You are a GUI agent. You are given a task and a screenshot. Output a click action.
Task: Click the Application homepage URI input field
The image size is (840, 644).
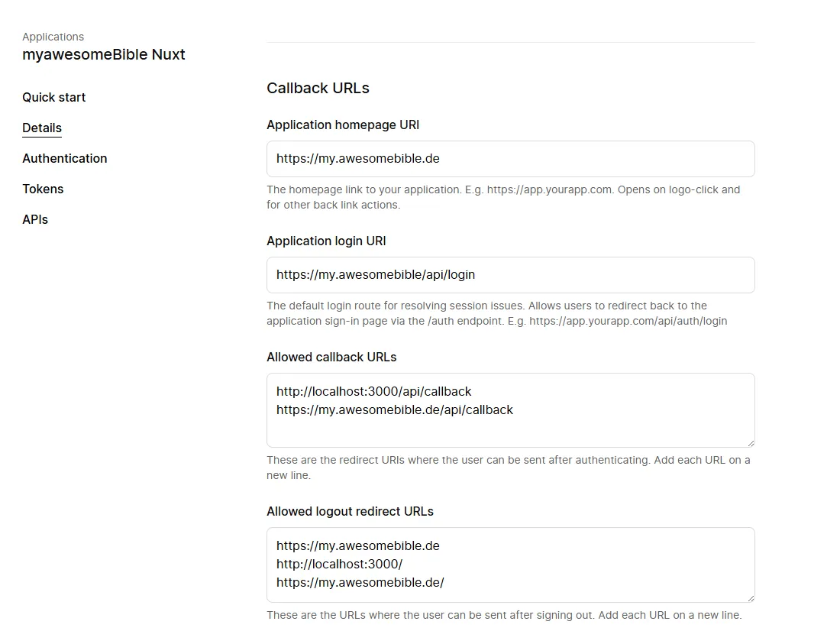tap(510, 159)
